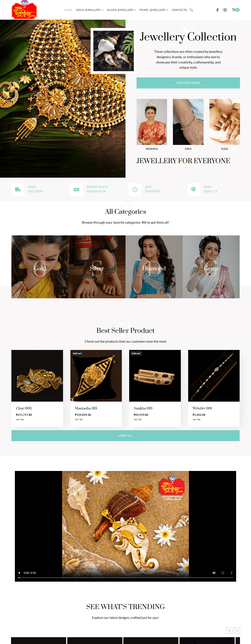The width and height of the screenshot is (251, 644).
Task: Go to previous trending slide arrow
Action: pyautogui.click(x=229, y=631)
